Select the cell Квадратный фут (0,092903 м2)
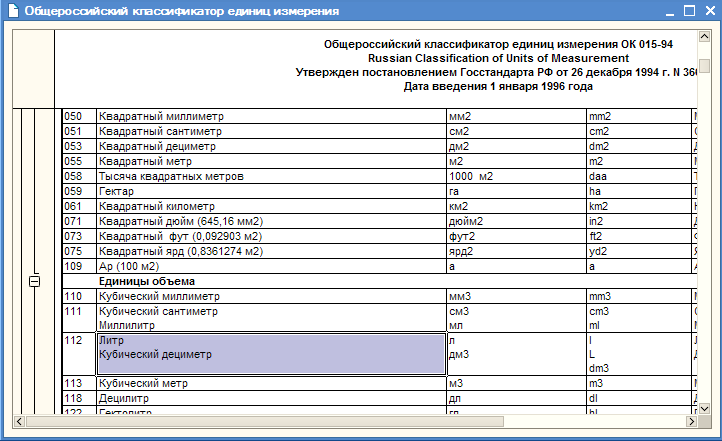 click(x=271, y=236)
